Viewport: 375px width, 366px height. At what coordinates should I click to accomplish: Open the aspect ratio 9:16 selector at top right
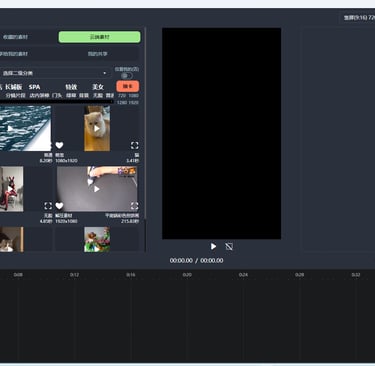[x=359, y=17]
